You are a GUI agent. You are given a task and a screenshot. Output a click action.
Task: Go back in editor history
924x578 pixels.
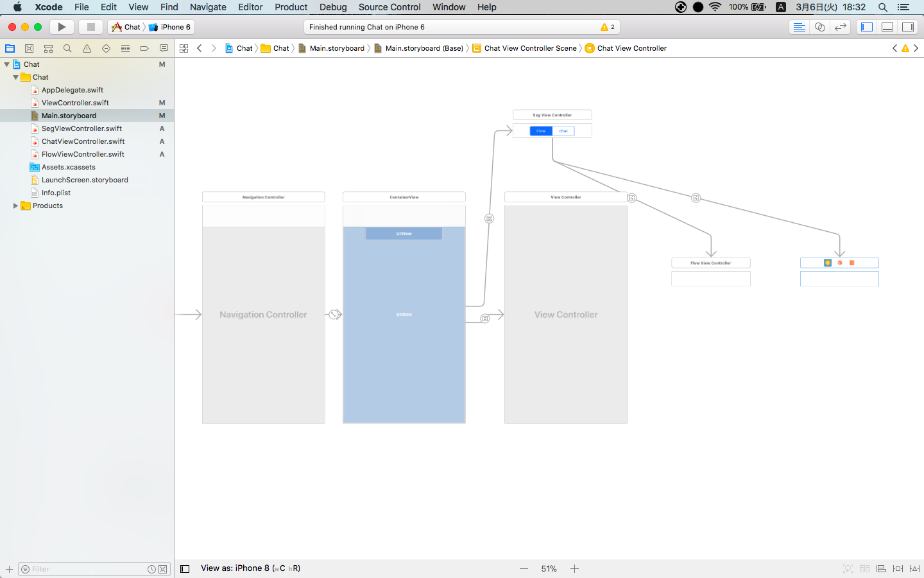coord(200,48)
